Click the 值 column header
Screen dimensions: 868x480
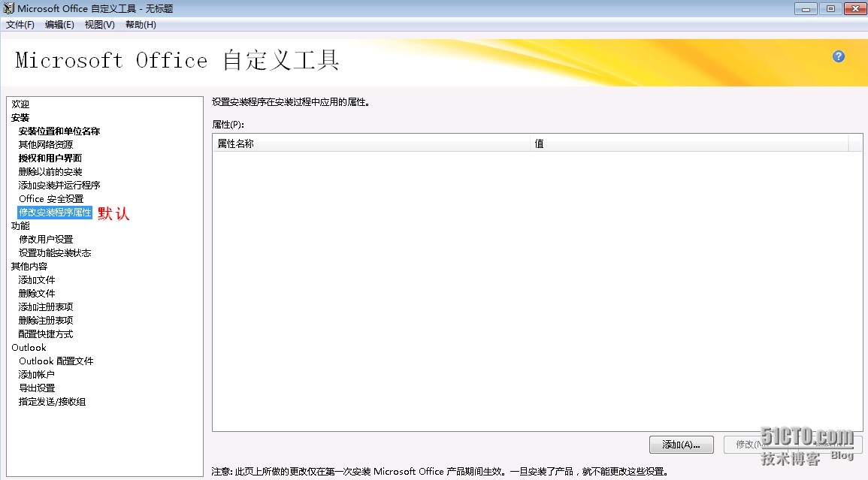coord(689,143)
